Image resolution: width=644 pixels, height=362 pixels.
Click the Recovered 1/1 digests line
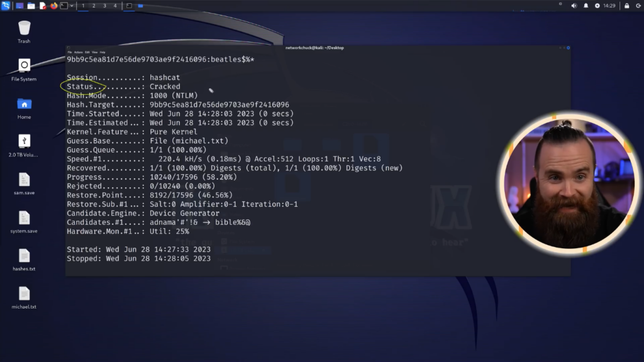point(235,168)
